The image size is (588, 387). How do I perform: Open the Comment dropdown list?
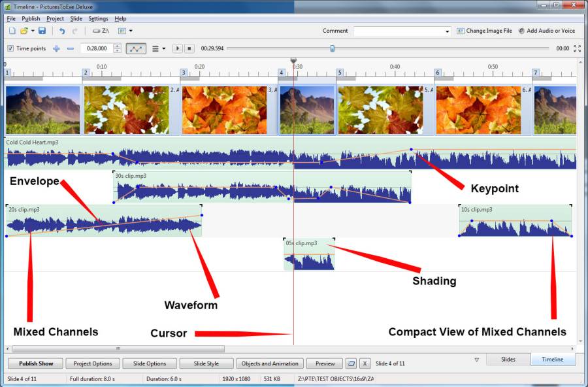pyautogui.click(x=448, y=31)
